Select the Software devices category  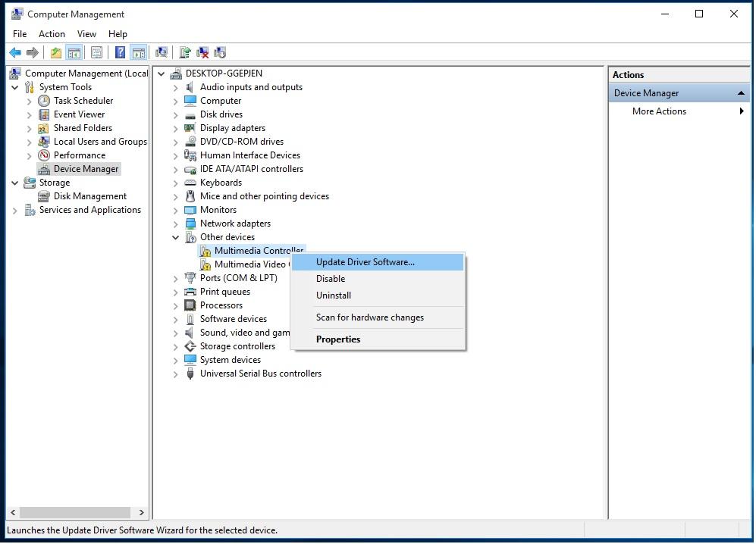234,319
